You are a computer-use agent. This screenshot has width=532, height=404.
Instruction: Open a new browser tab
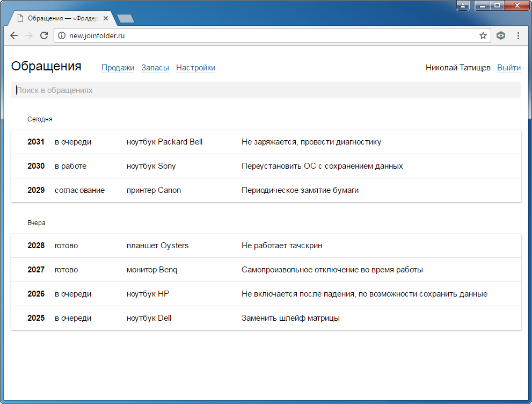click(125, 19)
